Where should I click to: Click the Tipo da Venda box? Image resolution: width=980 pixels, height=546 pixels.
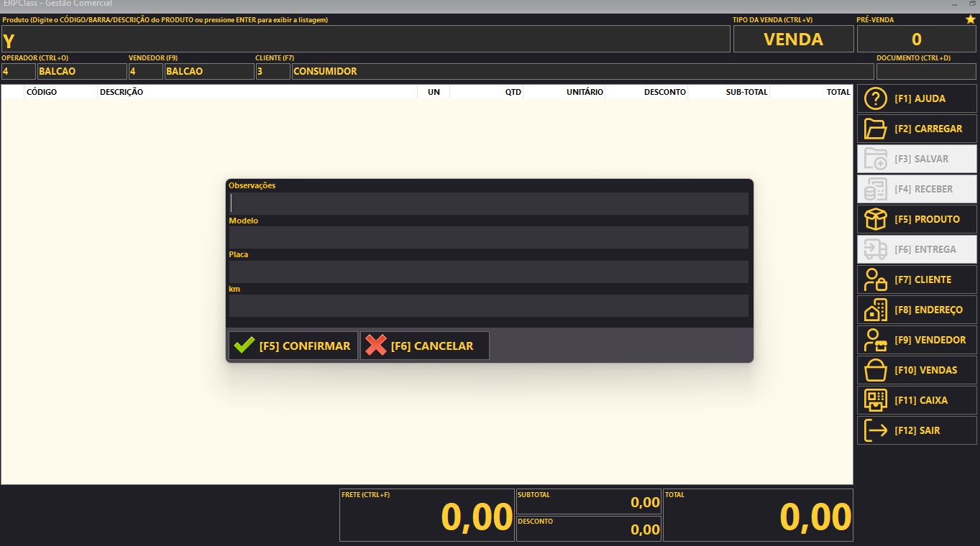click(793, 40)
